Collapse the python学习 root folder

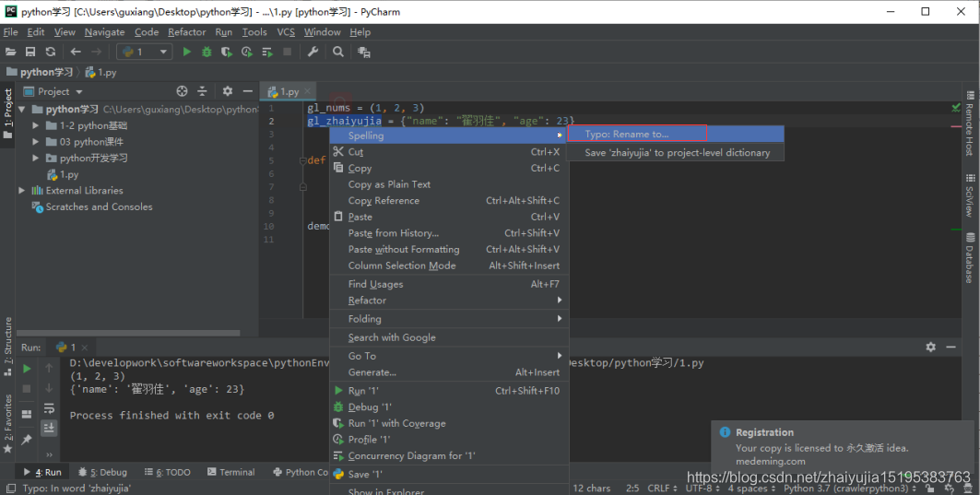[22, 110]
